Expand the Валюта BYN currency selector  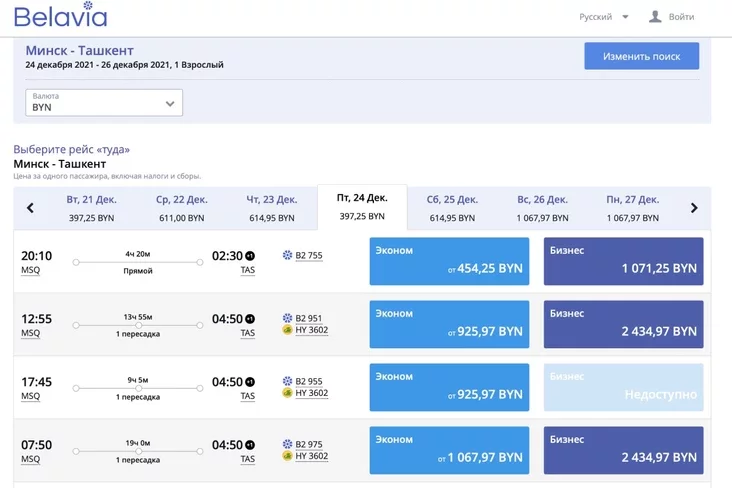pyautogui.click(x=104, y=103)
